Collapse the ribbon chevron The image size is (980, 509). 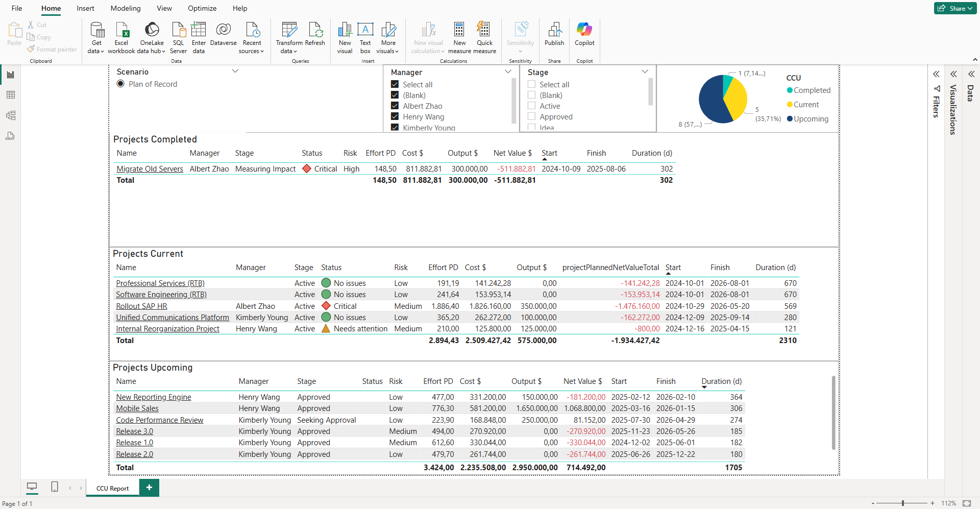point(975,60)
